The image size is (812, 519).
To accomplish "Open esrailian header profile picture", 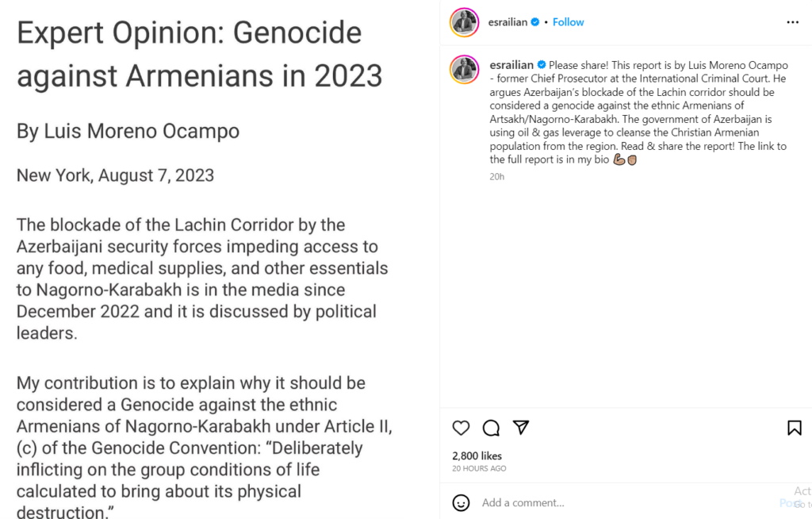I will 464,22.
